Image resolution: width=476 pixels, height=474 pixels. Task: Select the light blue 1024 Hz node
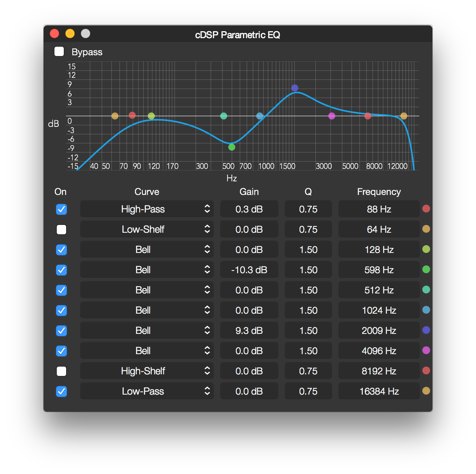coord(260,115)
